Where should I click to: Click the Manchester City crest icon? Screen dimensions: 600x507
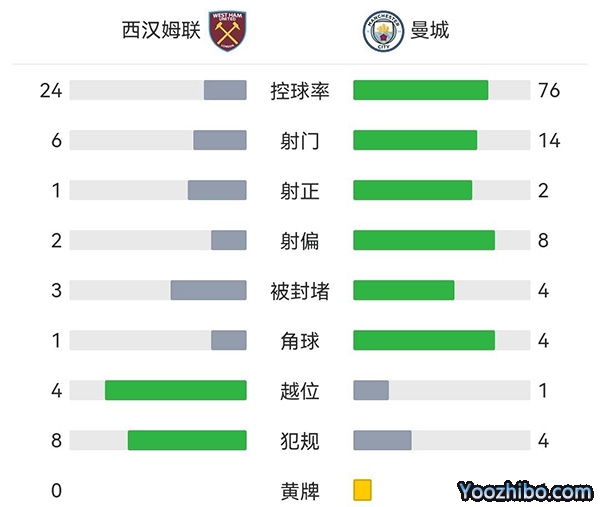pyautogui.click(x=381, y=31)
